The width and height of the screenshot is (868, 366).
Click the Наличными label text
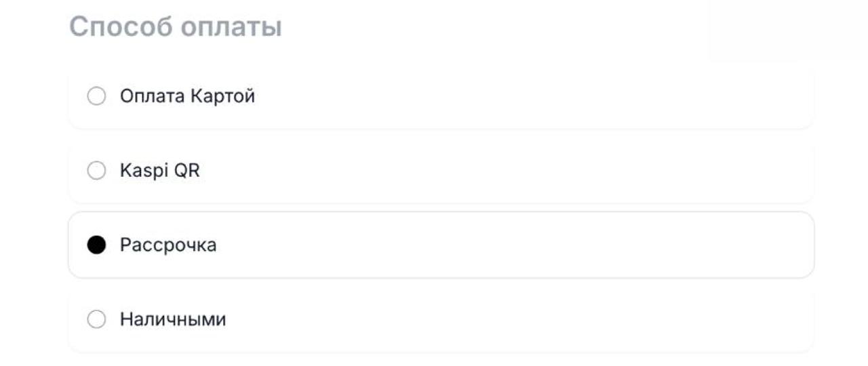click(x=173, y=319)
